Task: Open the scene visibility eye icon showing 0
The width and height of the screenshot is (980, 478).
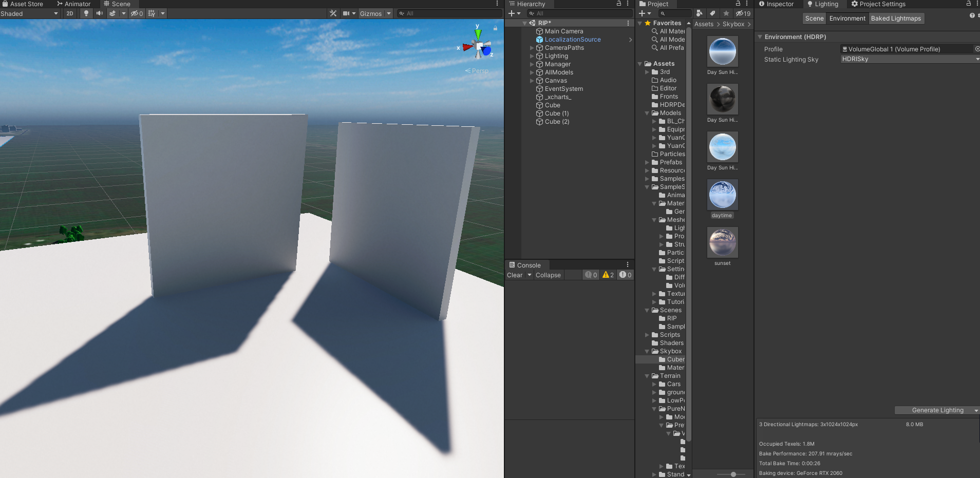Action: tap(136, 13)
